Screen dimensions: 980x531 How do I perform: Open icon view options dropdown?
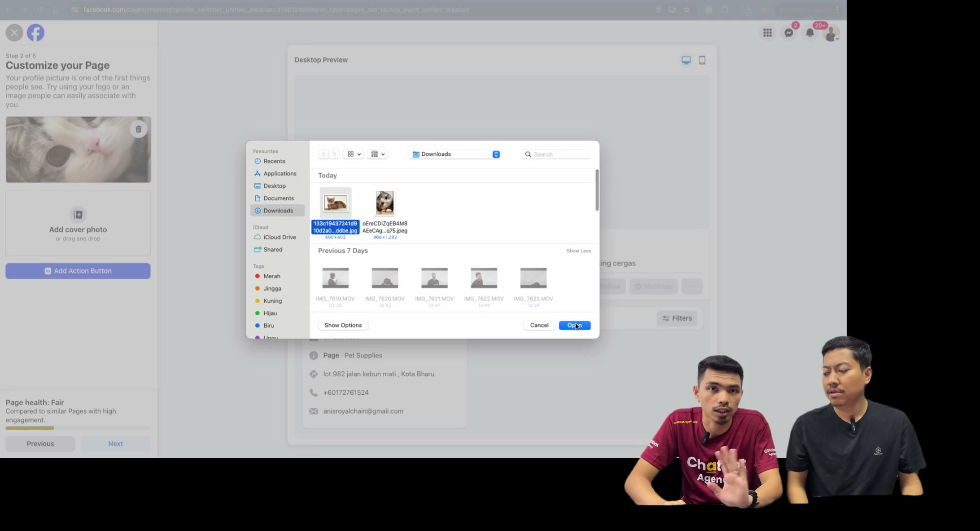(353, 154)
